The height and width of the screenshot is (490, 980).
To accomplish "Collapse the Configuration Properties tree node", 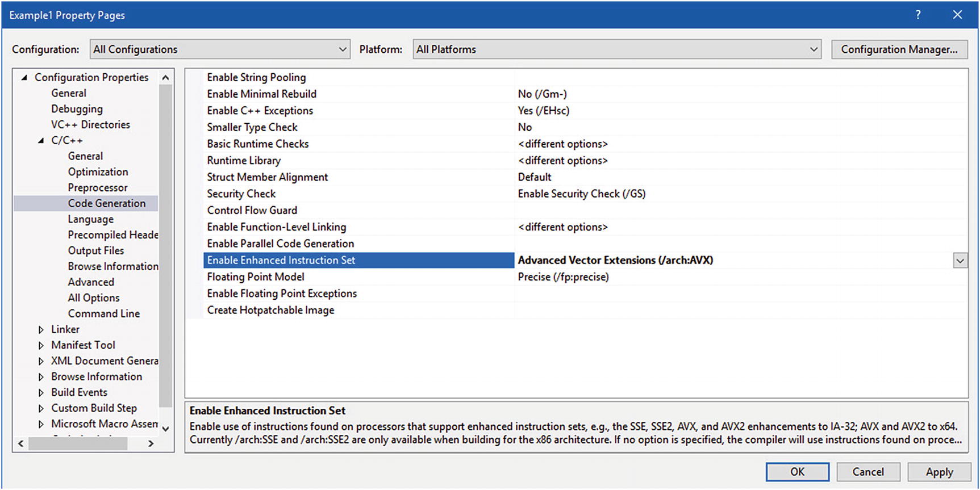I will [x=24, y=77].
